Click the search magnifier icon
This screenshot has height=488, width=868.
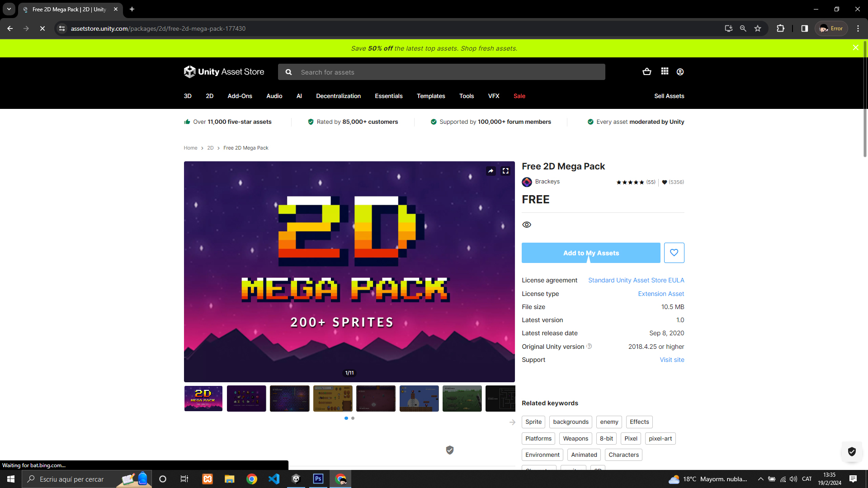click(x=289, y=72)
